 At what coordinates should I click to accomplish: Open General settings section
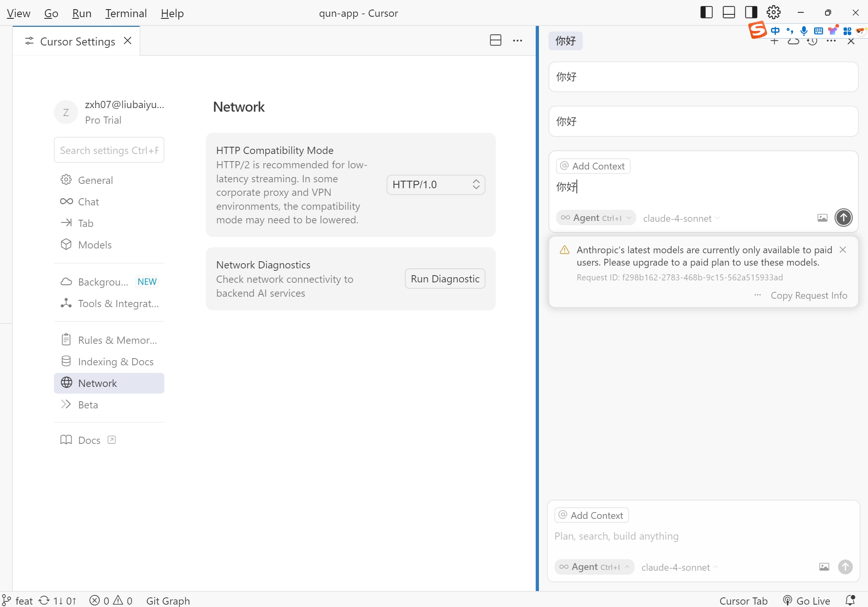click(x=109, y=180)
